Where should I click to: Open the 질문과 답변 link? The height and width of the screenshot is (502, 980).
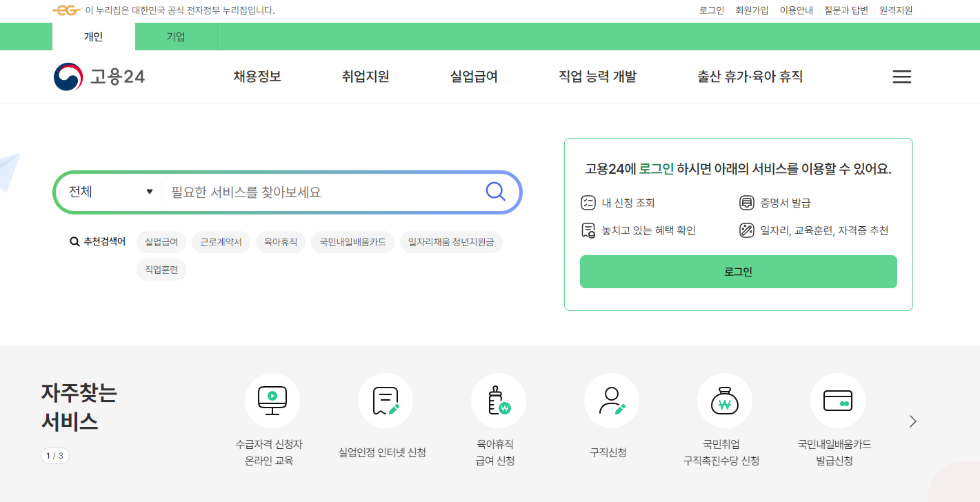[846, 10]
